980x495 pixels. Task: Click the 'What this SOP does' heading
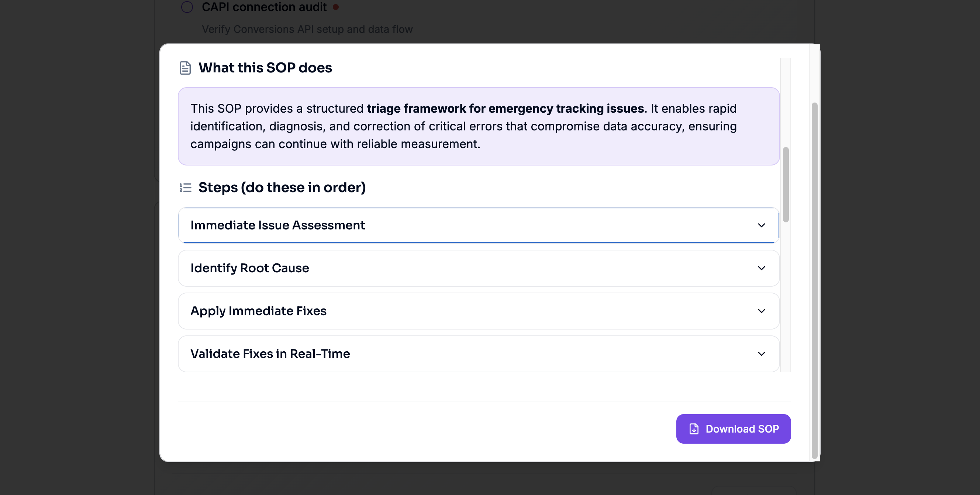[x=265, y=68]
